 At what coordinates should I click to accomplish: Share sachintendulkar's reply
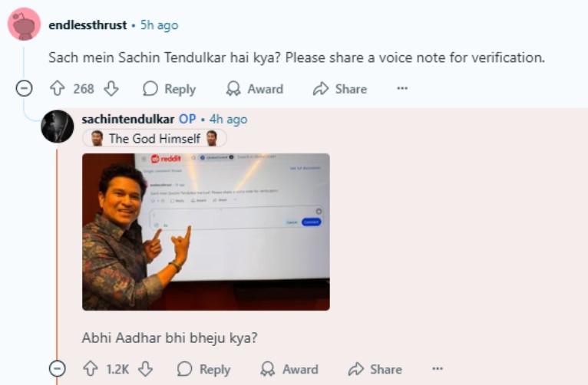coord(375,369)
